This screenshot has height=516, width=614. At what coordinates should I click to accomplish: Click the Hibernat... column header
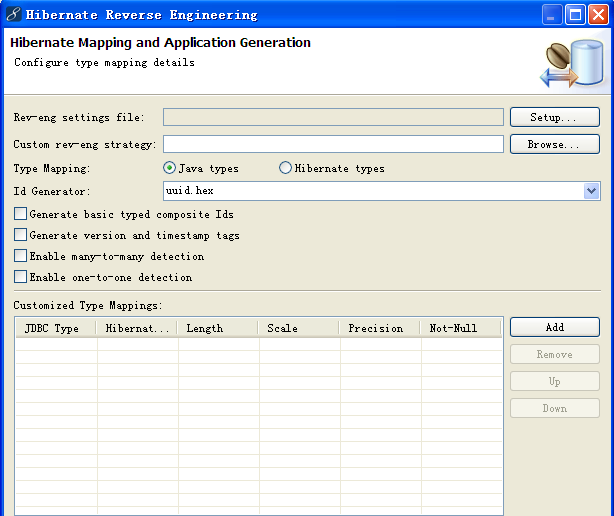pyautogui.click(x=137, y=328)
